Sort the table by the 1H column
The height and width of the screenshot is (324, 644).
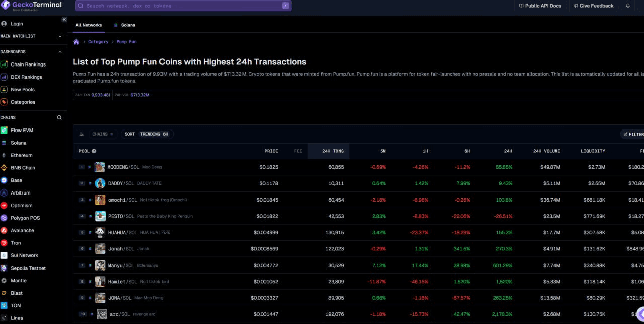(425, 151)
